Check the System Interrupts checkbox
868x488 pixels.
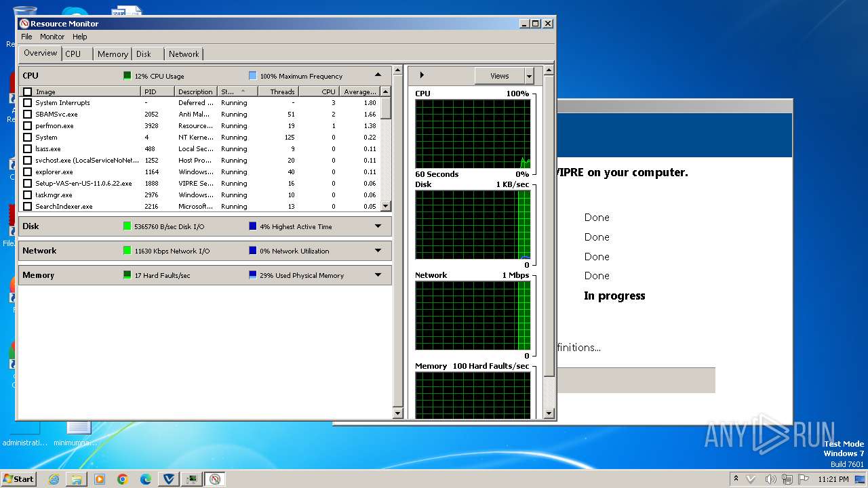(28, 103)
